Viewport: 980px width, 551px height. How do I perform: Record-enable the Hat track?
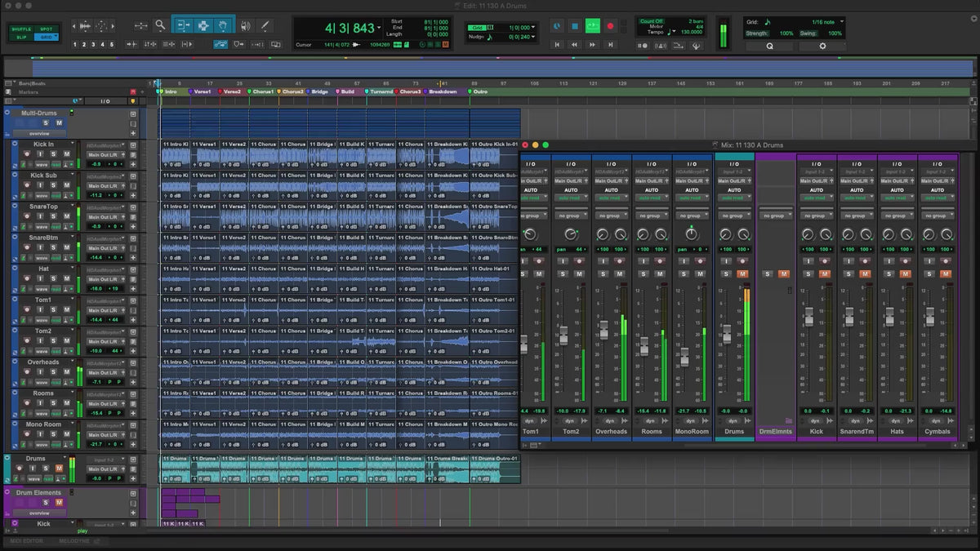27,278
